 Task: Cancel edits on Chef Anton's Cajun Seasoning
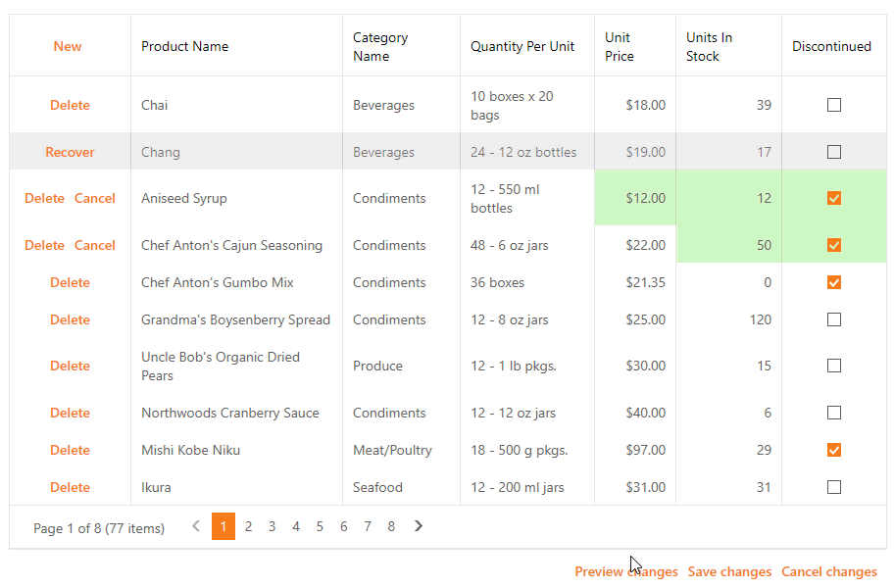click(95, 245)
